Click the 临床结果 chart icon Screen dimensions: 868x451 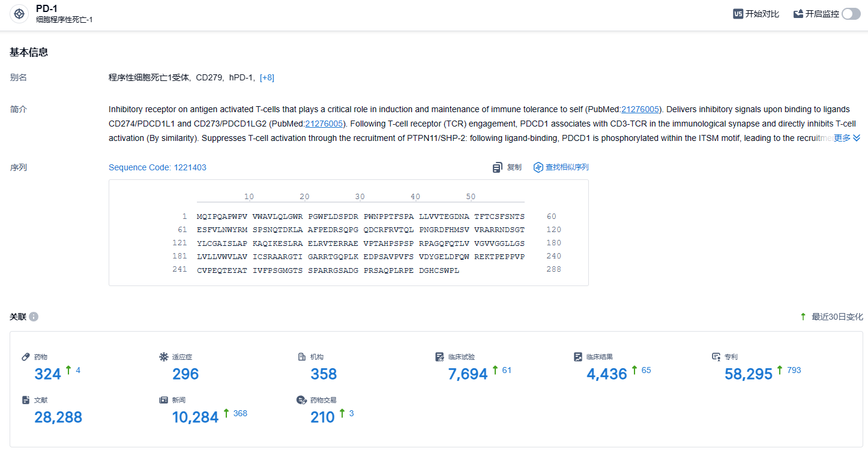tap(578, 357)
